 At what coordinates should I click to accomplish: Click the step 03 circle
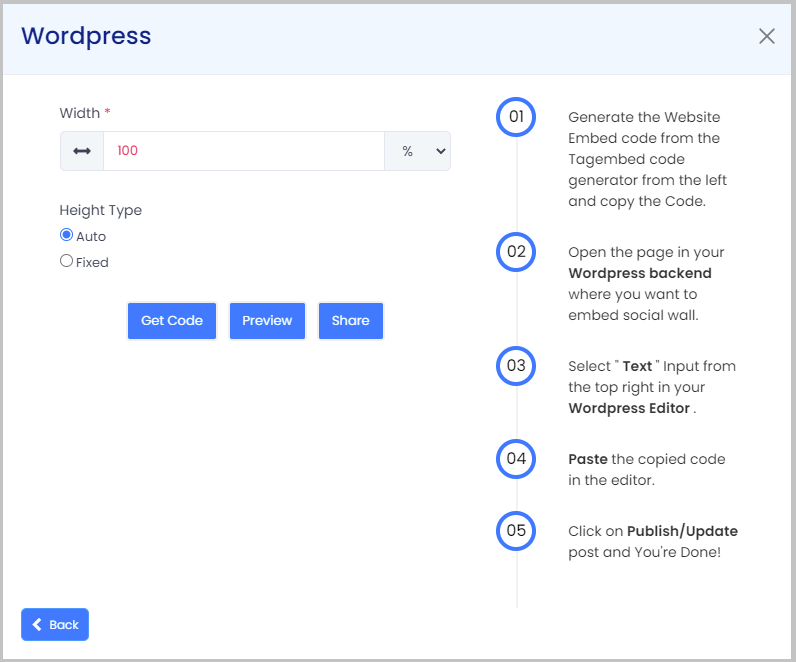(516, 366)
